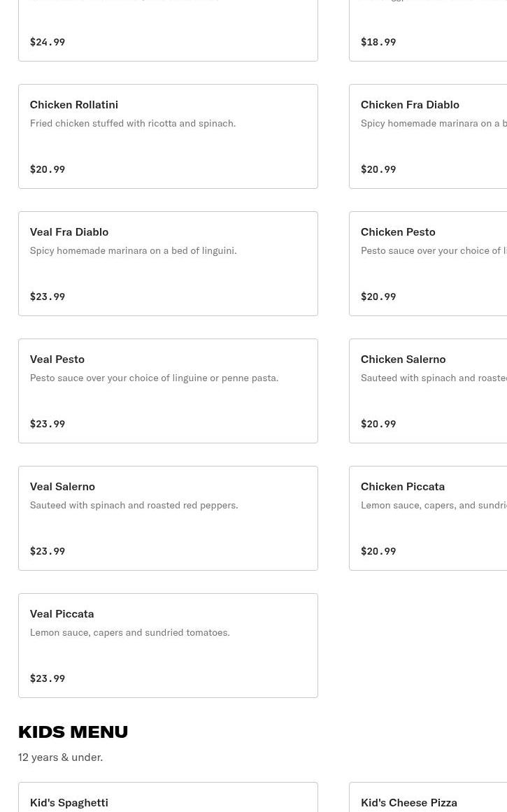Select the Chicken Salerno entree
Viewport: 507px width, 812px height.
coord(428,391)
